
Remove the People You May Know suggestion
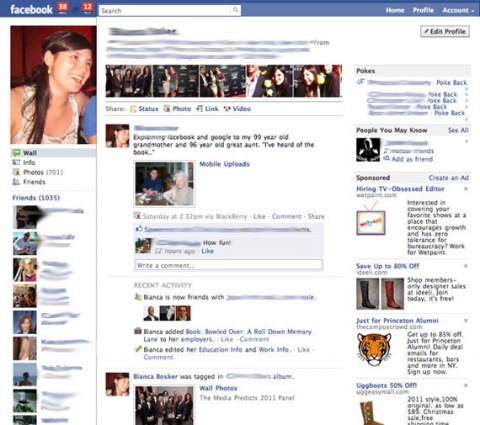click(466, 141)
